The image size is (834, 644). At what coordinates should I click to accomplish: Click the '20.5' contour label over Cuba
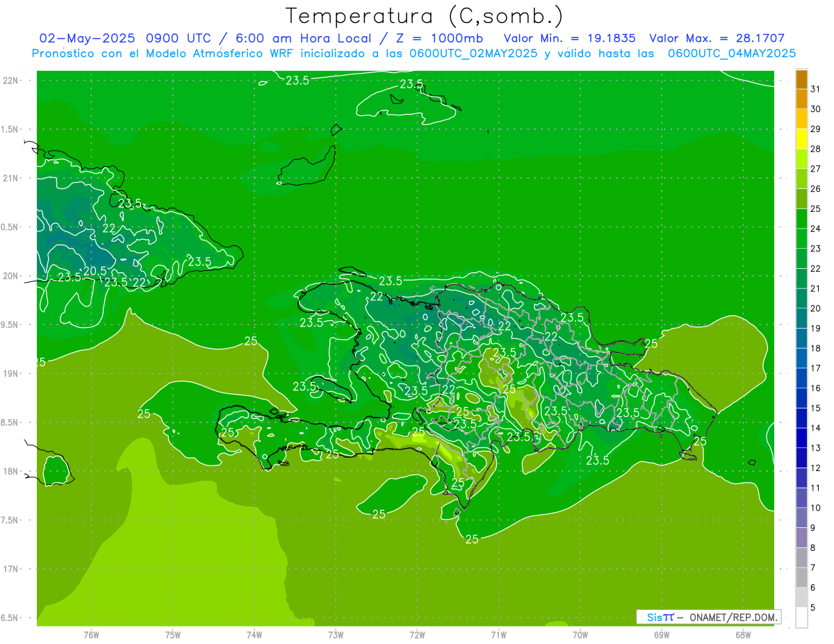tap(95, 271)
